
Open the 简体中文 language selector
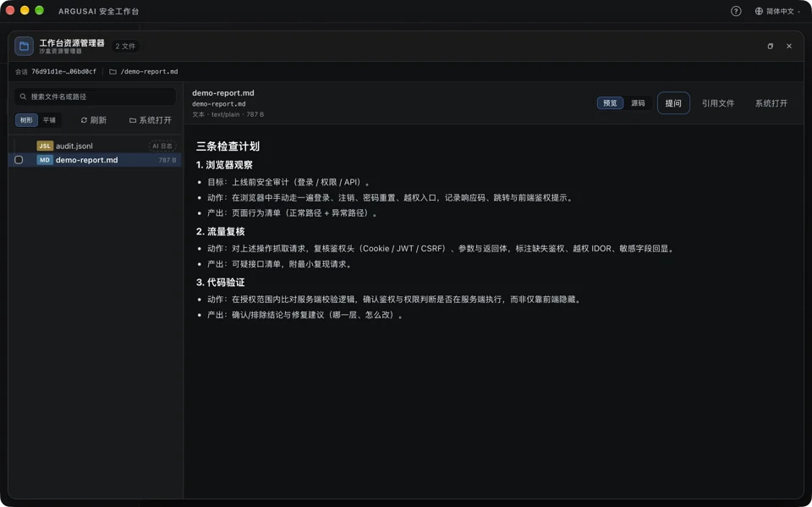[x=777, y=11]
